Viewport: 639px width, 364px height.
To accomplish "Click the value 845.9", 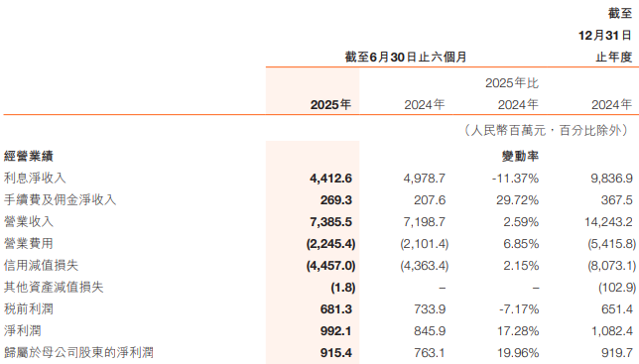I will [430, 331].
